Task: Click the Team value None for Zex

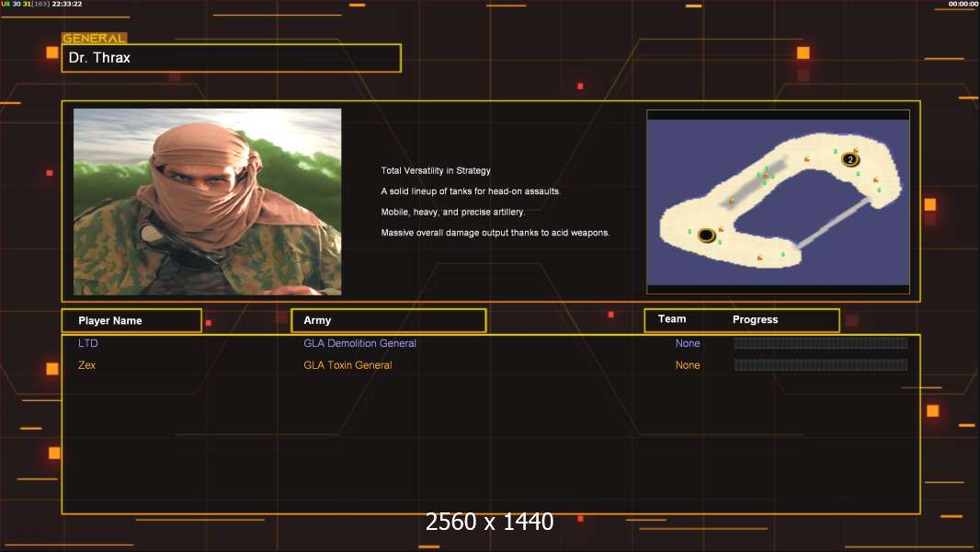Action: (x=688, y=365)
